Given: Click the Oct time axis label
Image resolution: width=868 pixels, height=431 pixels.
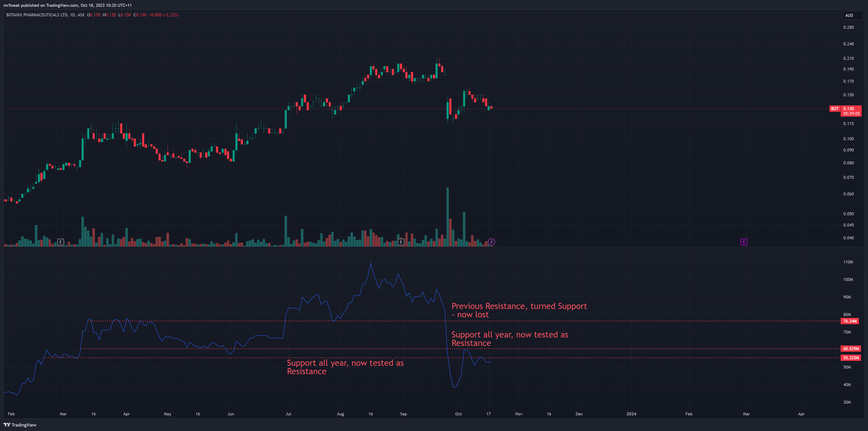Looking at the screenshot, I should click(458, 414).
